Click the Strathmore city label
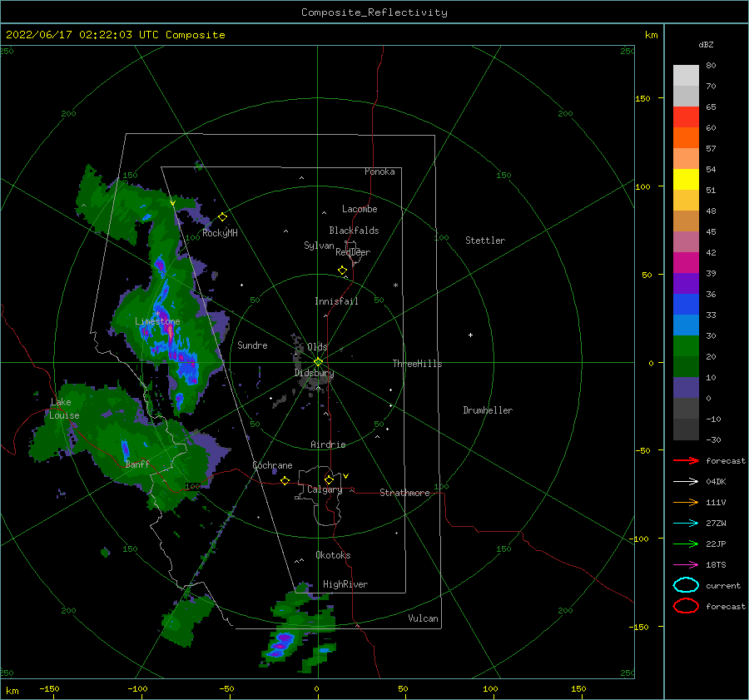 [x=404, y=493]
